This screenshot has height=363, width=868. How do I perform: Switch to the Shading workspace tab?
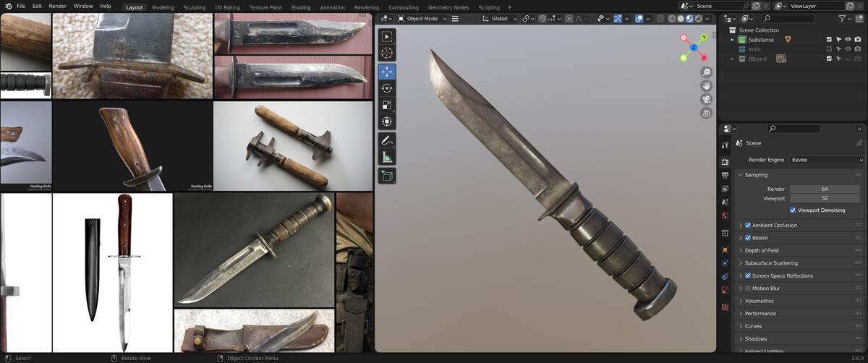(x=300, y=7)
